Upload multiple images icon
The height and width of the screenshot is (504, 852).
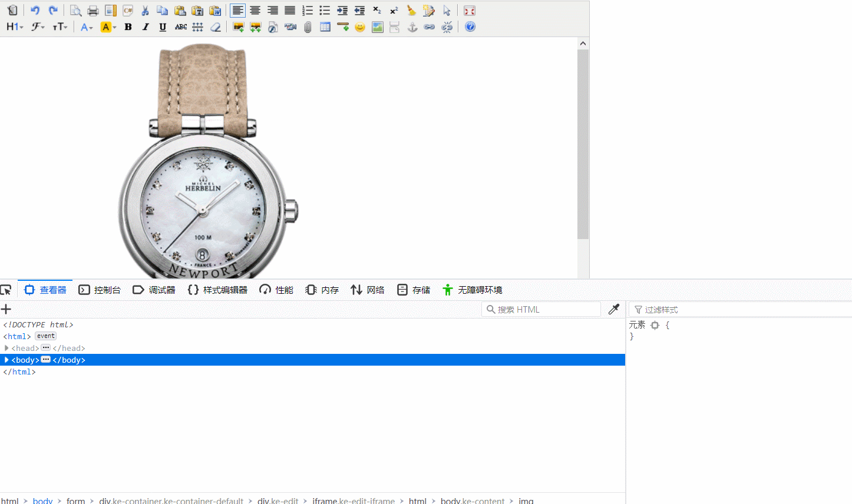pyautogui.click(x=256, y=27)
